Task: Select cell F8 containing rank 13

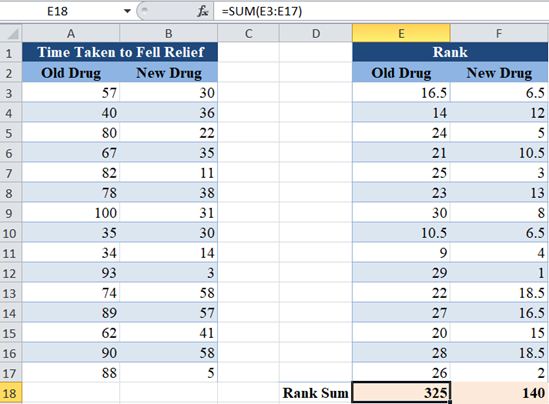Action: click(x=499, y=193)
